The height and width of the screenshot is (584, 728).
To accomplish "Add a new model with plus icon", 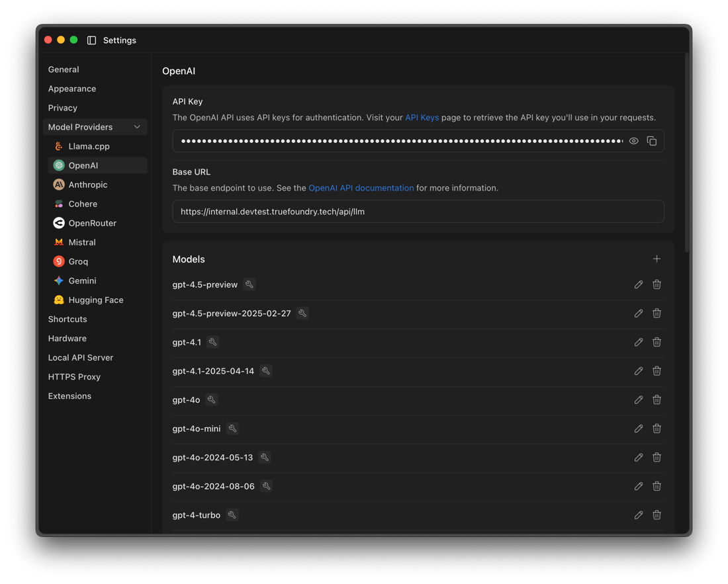I will (x=657, y=259).
